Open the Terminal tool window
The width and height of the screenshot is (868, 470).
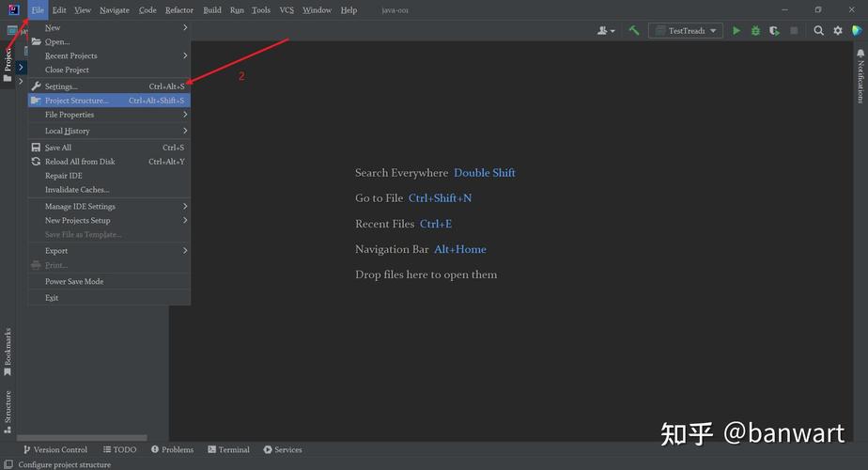(x=228, y=449)
